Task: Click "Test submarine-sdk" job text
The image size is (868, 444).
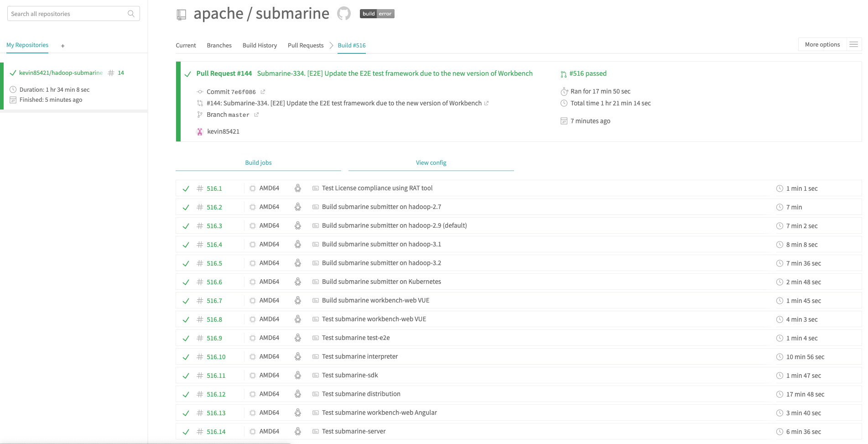Action: [x=350, y=375]
